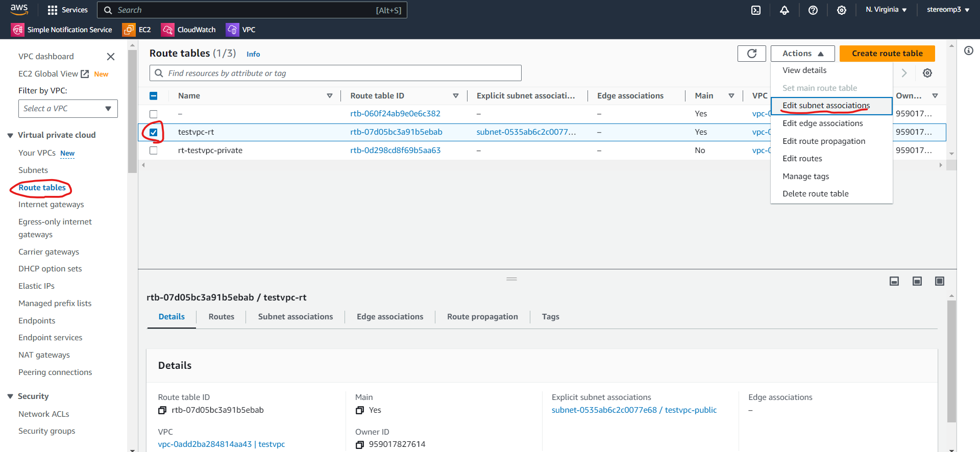Viewport: 980px width, 452px height.
Task: Focus the Find resources filter field
Action: (335, 73)
